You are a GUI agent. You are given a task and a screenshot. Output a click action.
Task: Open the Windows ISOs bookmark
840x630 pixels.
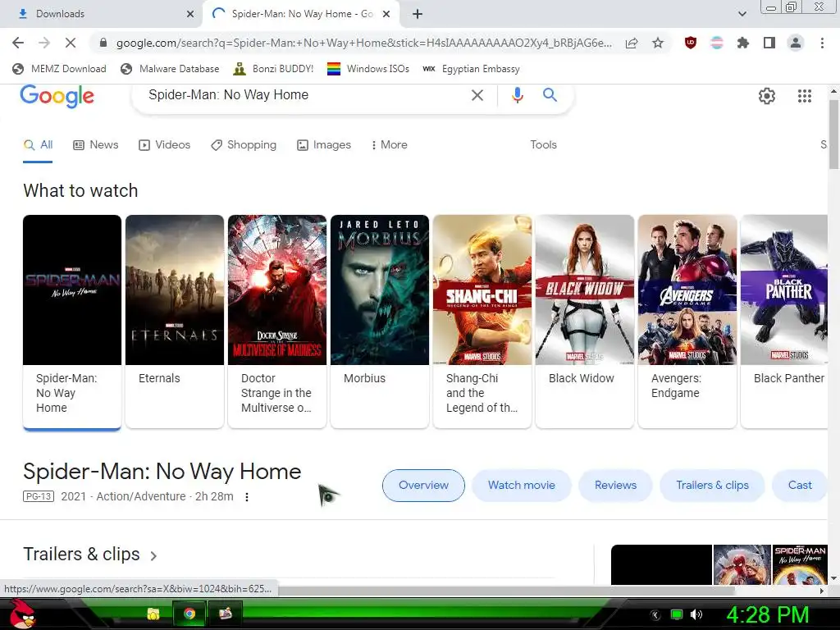[368, 69]
